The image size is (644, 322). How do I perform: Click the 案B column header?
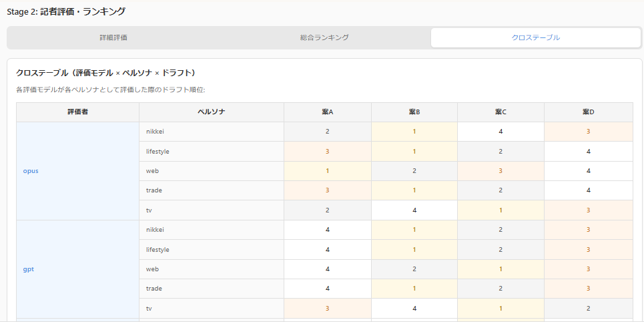pos(414,112)
